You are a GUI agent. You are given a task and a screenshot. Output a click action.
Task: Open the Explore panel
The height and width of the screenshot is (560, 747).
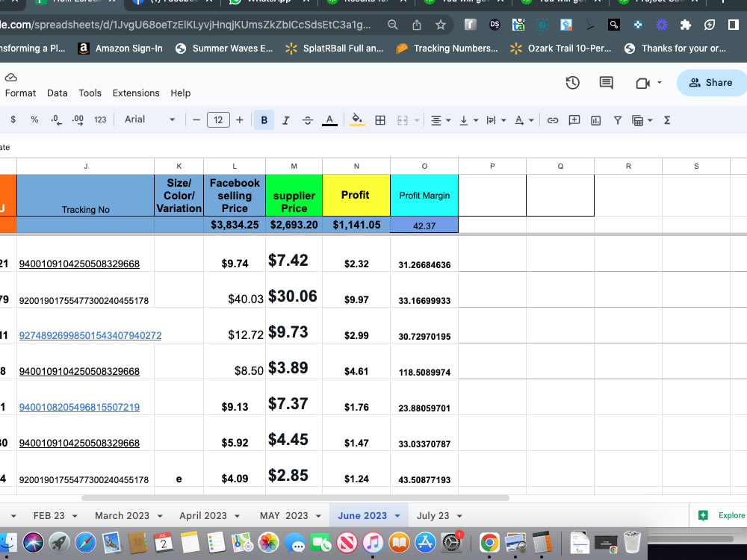tap(722, 515)
